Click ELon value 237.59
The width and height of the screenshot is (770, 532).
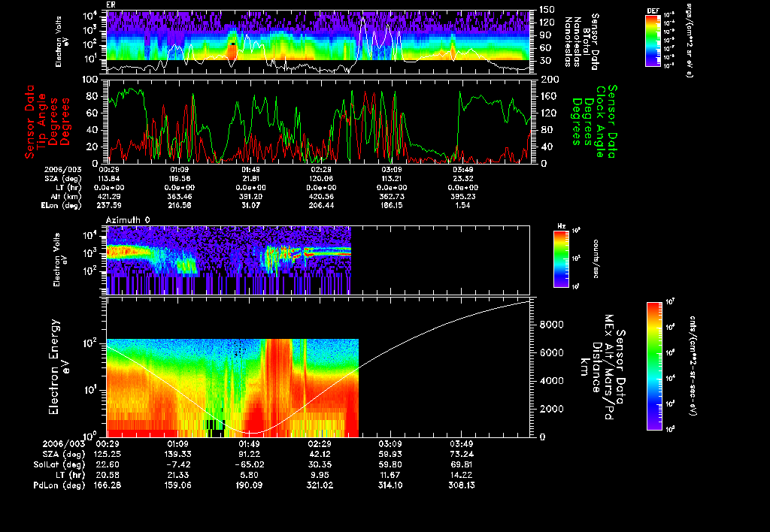pyautogui.click(x=108, y=205)
